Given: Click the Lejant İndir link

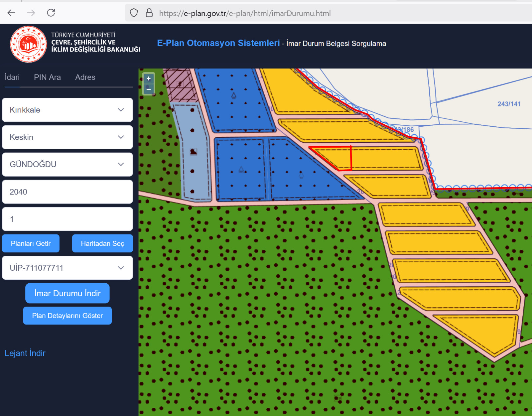Looking at the screenshot, I should 25,353.
